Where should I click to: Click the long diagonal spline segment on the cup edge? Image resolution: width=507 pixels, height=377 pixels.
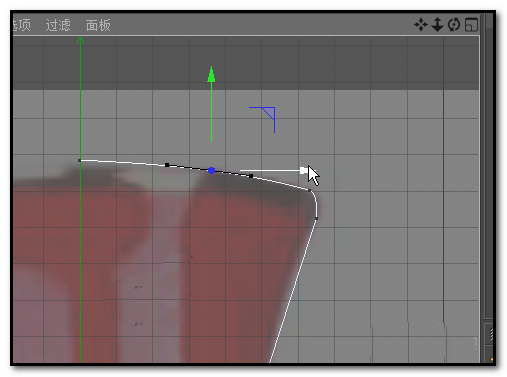293,290
